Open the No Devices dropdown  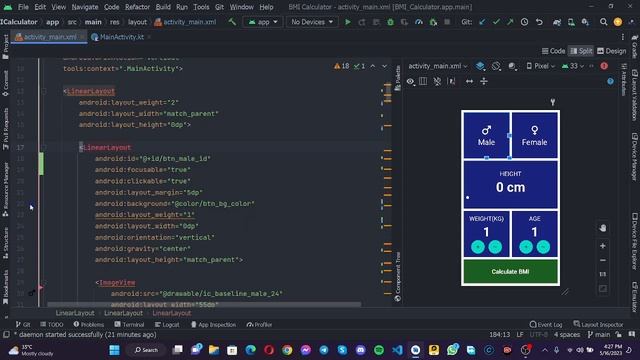pyautogui.click(x=312, y=22)
